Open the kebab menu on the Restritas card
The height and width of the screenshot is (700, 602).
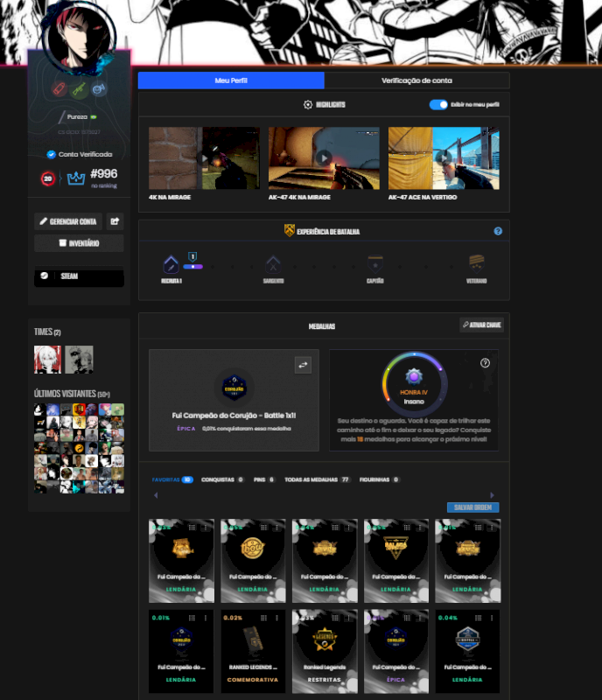[x=348, y=618]
